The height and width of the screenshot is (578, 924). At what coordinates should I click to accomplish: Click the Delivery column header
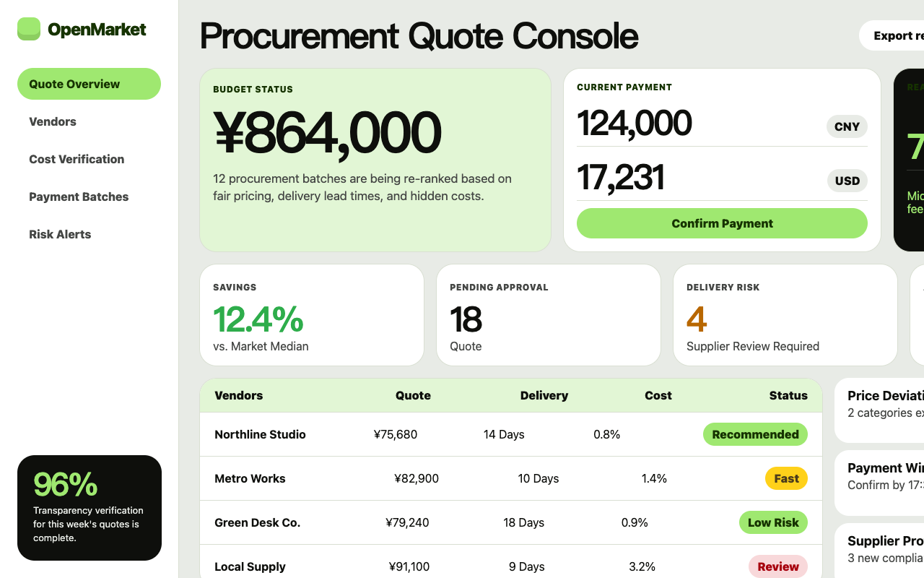click(544, 395)
